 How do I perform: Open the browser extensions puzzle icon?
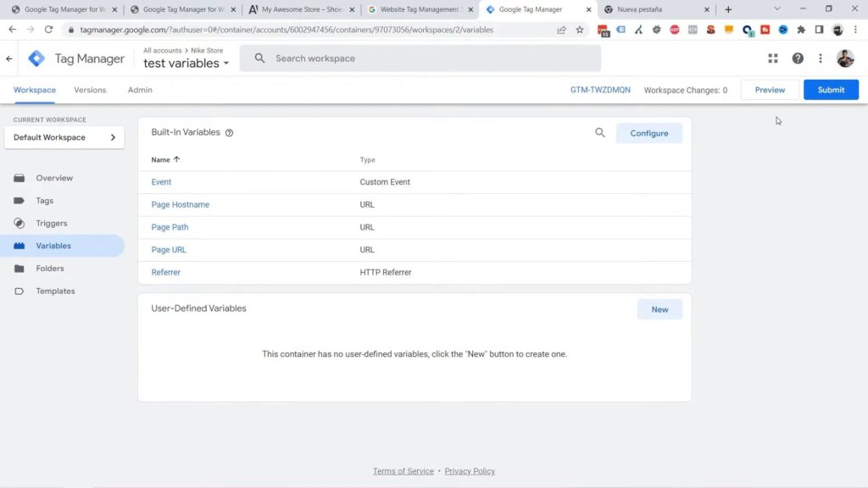[x=801, y=30]
